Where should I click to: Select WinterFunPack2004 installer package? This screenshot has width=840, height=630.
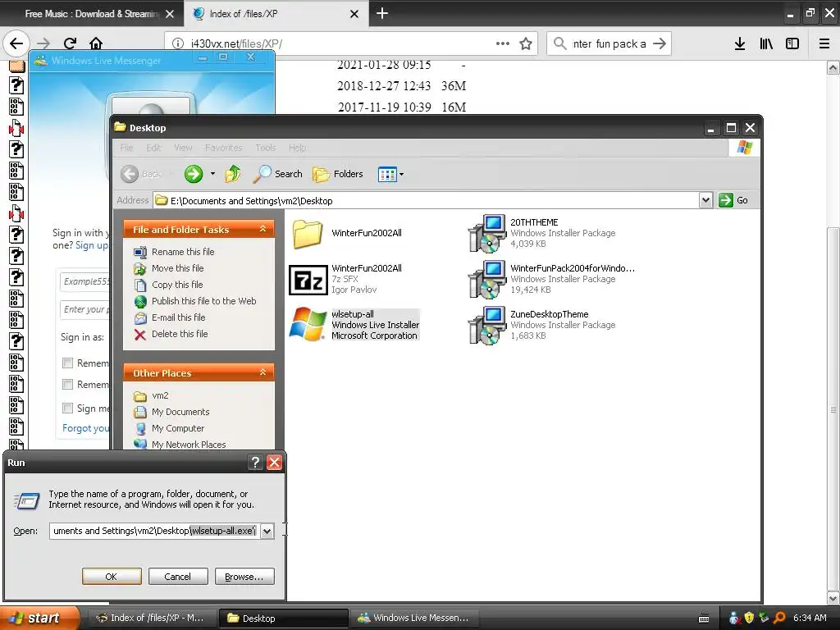(x=551, y=279)
